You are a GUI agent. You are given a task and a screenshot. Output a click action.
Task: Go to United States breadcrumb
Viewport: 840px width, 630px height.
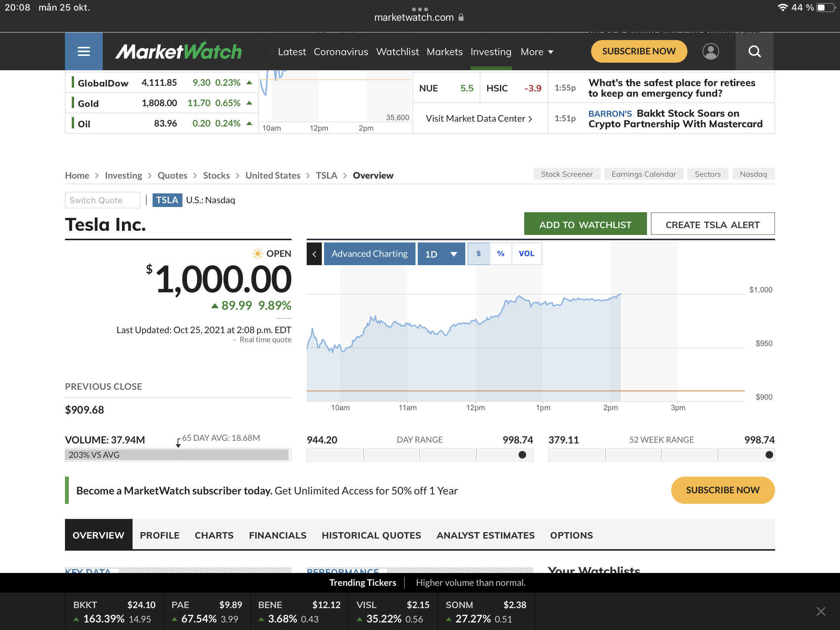click(273, 176)
